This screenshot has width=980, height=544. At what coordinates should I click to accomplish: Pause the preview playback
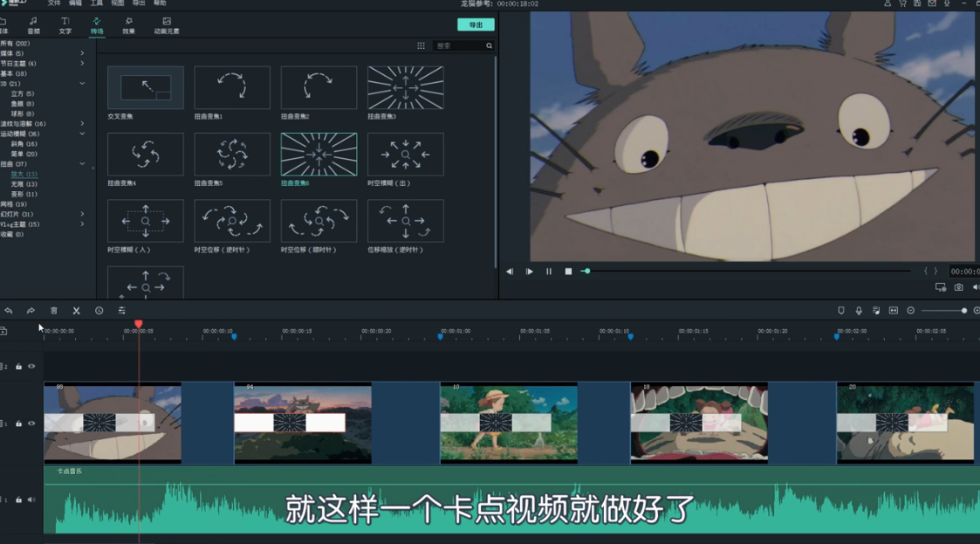[549, 272]
